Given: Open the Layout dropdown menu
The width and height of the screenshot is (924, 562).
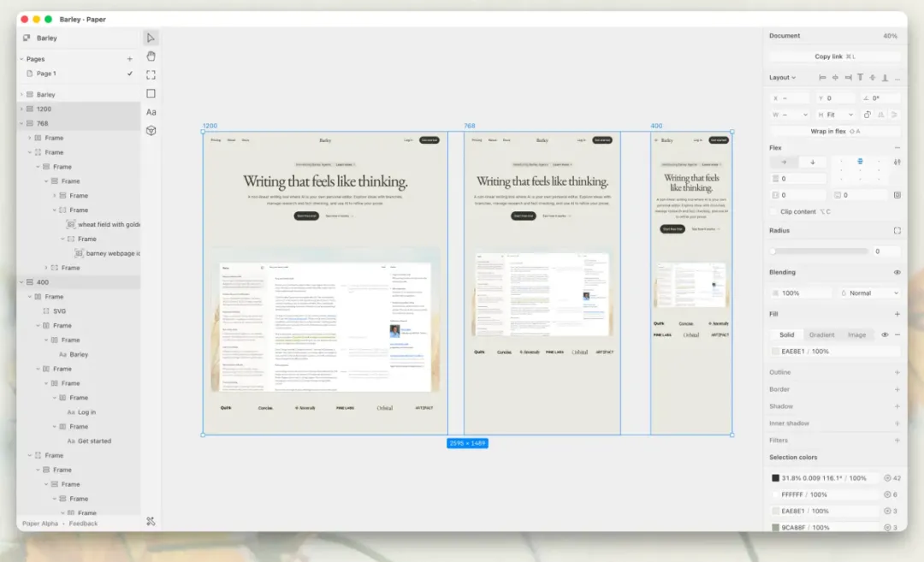Looking at the screenshot, I should point(782,78).
